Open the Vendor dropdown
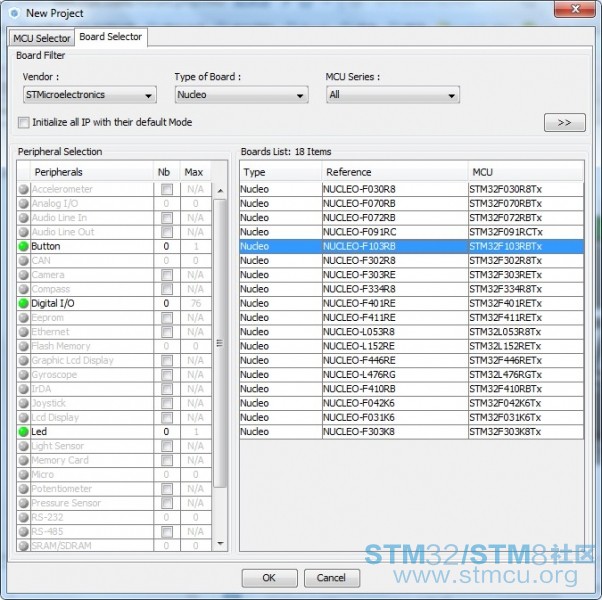The height and width of the screenshot is (600, 602). click(x=89, y=95)
